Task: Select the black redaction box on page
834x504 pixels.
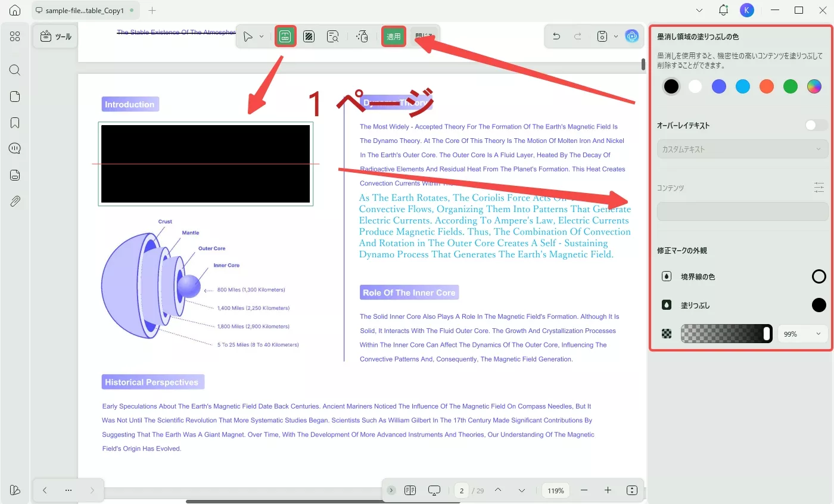Action: pos(206,164)
